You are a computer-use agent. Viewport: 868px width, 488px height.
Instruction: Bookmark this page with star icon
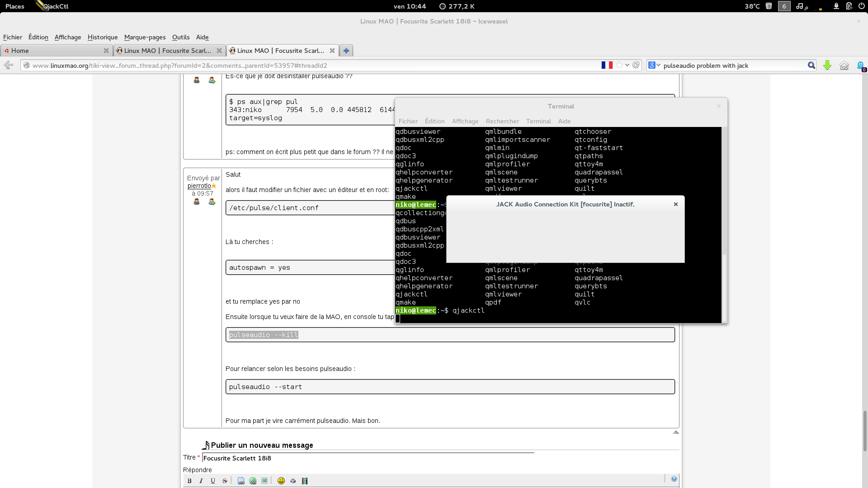(x=619, y=65)
